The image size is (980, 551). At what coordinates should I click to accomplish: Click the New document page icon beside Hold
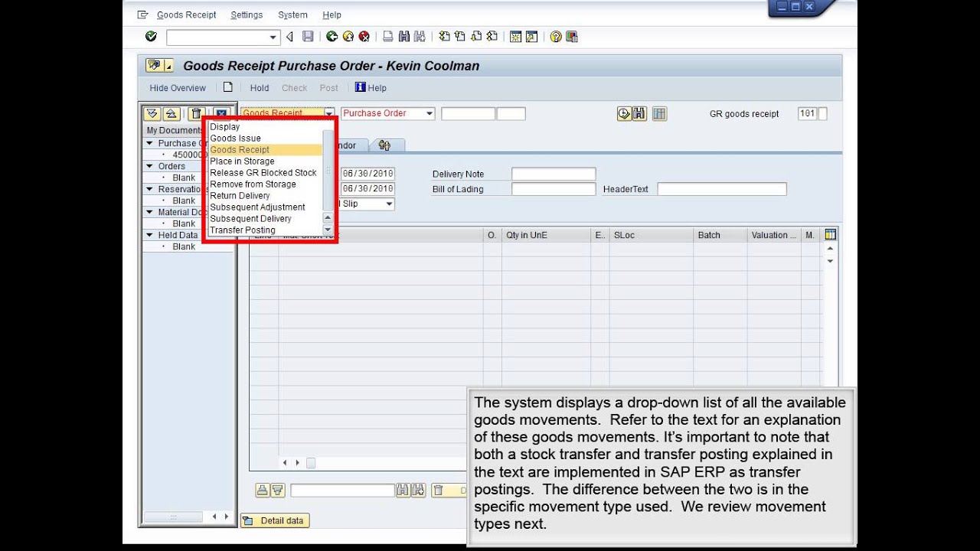pos(227,87)
